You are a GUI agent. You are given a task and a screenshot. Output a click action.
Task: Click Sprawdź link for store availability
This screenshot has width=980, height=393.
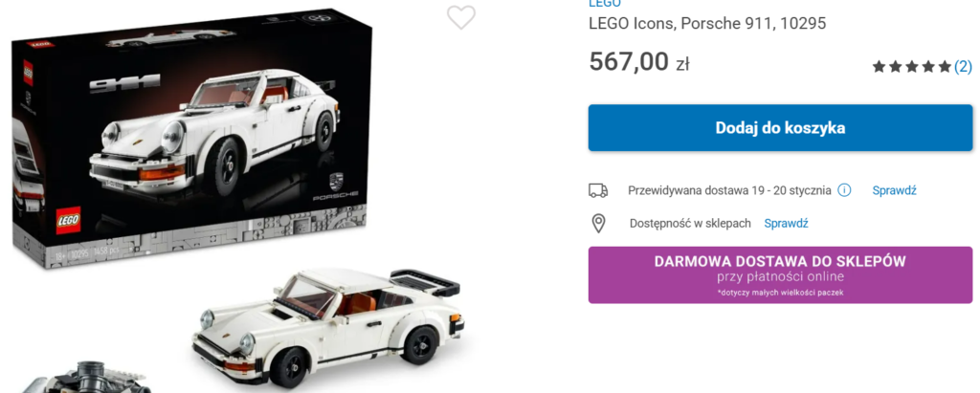787,223
